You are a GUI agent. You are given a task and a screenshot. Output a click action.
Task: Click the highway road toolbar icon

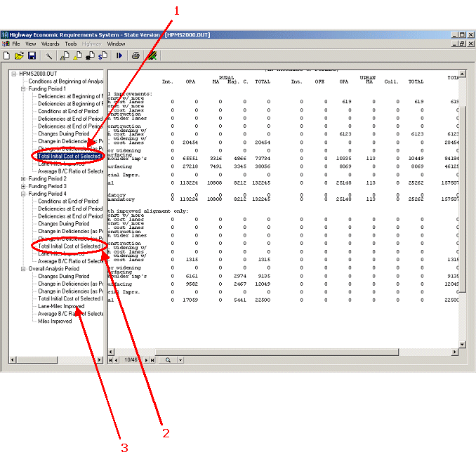click(152, 56)
